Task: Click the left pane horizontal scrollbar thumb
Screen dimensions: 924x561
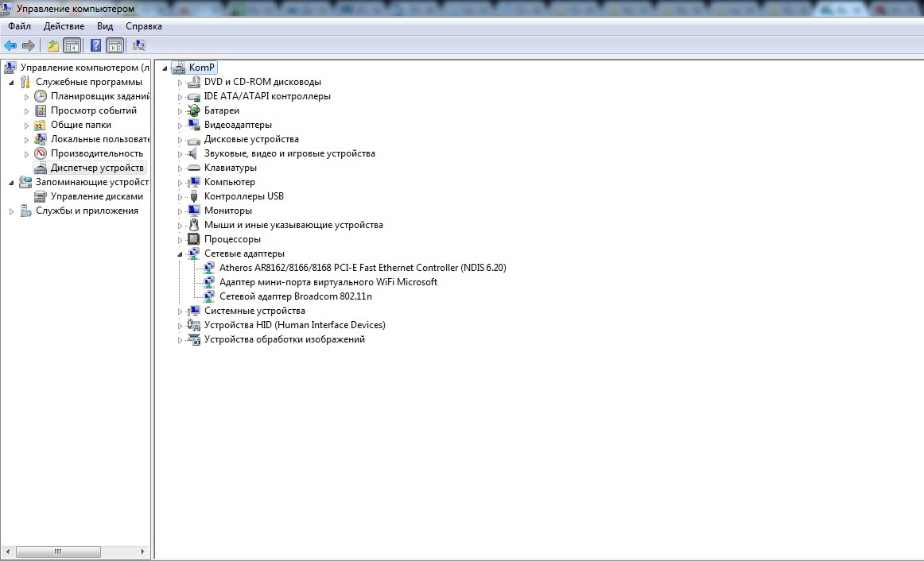Action: [58, 551]
